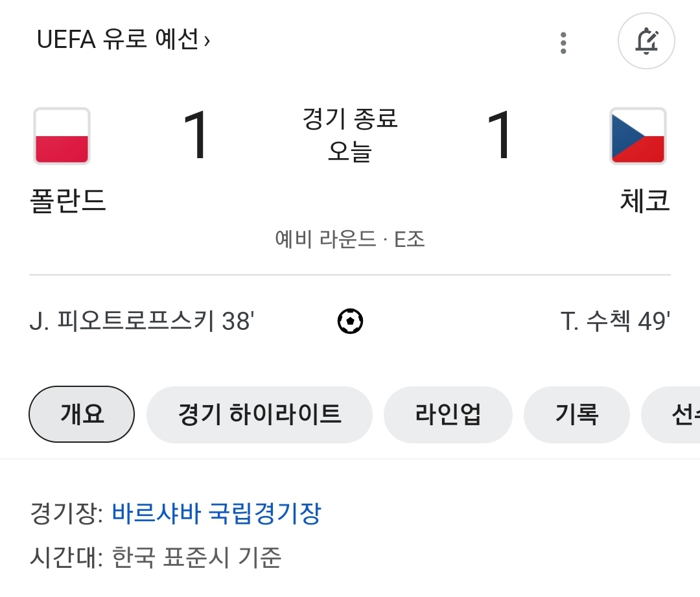The height and width of the screenshot is (597, 700).
Task: Open the 기록 tab
Action: [x=576, y=414]
